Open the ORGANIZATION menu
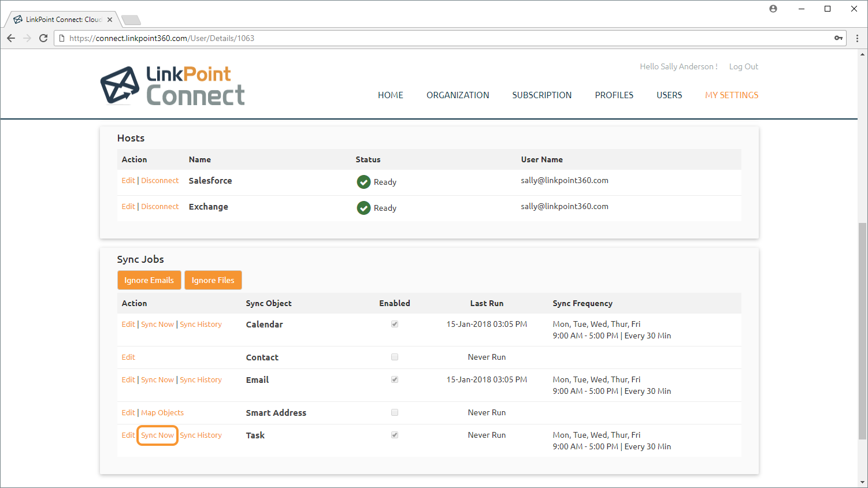The height and width of the screenshot is (488, 868). point(458,95)
